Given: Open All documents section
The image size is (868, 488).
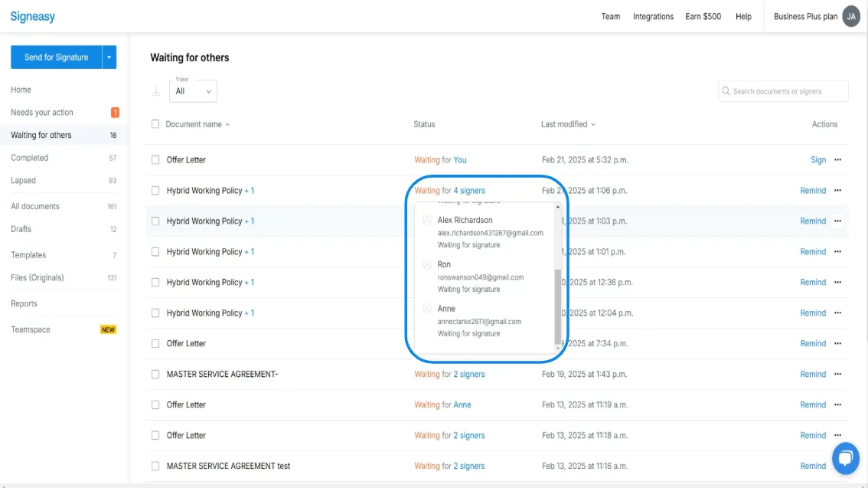Looking at the screenshot, I should pos(35,207).
